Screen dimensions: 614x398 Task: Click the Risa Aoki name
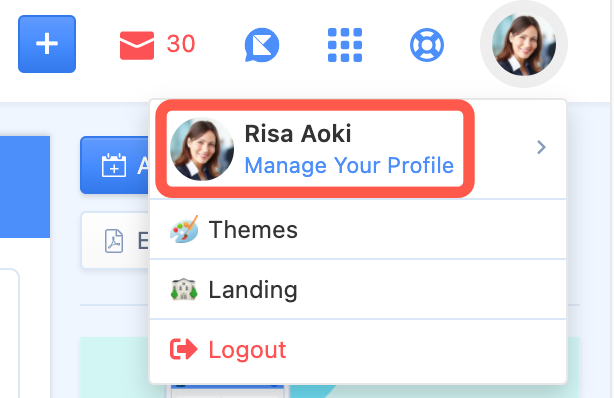click(298, 134)
